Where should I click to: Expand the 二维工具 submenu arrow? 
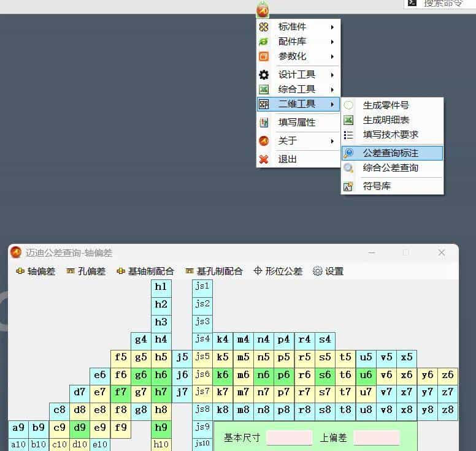332,104
